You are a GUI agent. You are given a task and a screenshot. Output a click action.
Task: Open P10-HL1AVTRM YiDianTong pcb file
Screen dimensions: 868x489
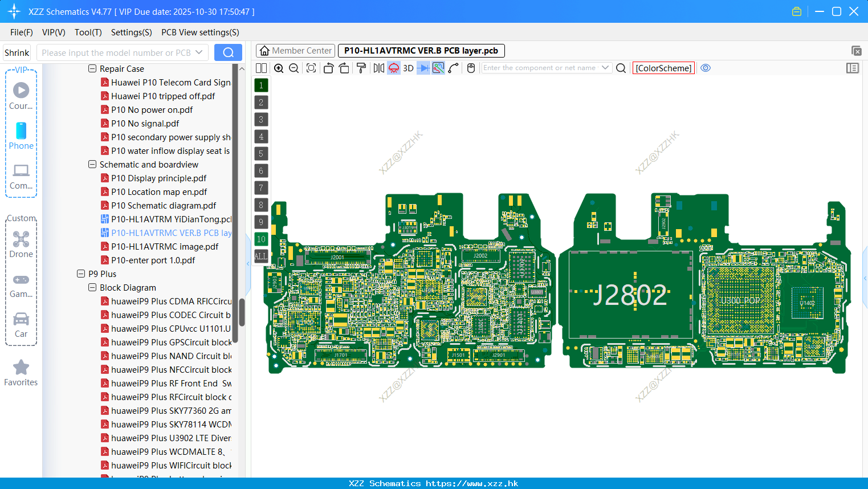coord(166,219)
